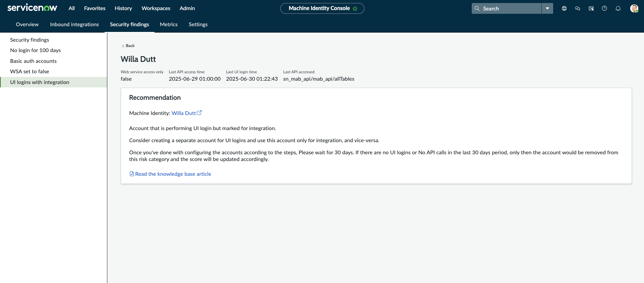Image resolution: width=644 pixels, height=283 pixels.
Task: Click the Last UI login time label
Action: point(242,72)
